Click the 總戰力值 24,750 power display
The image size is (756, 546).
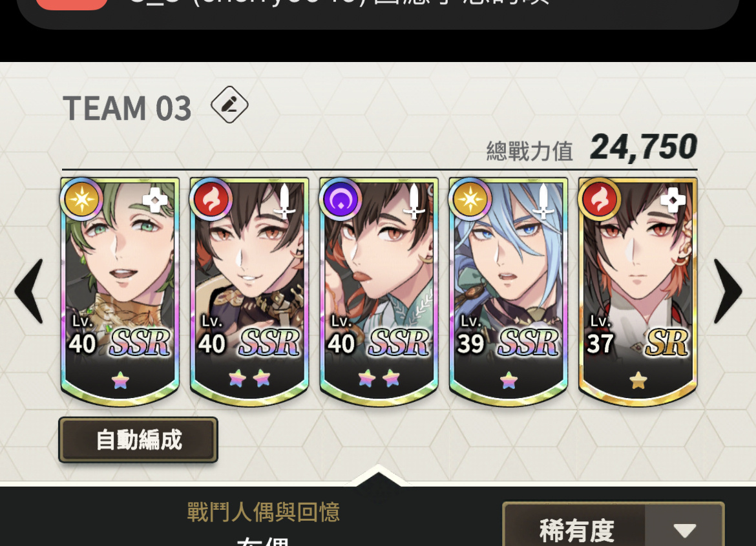592,148
